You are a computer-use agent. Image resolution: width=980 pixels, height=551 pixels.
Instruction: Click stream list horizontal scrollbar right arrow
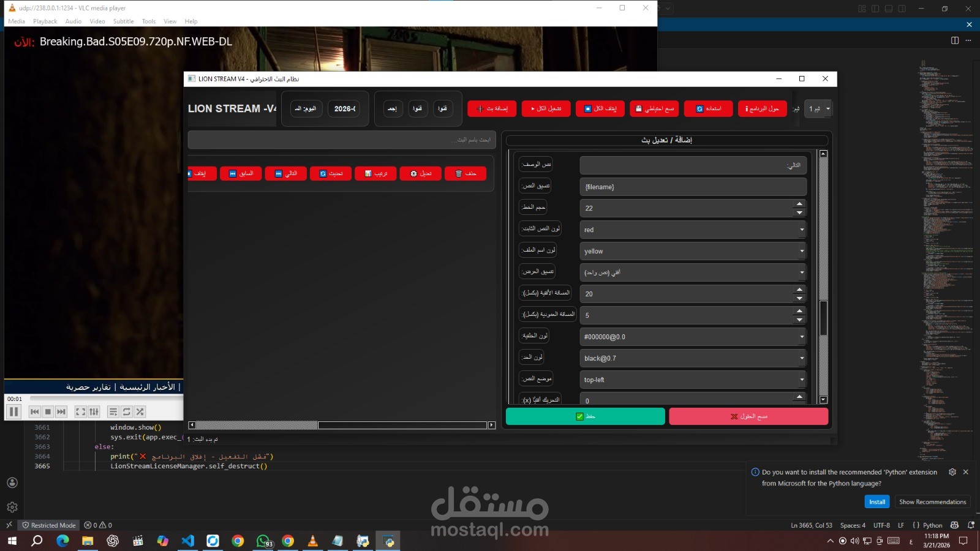[491, 425]
